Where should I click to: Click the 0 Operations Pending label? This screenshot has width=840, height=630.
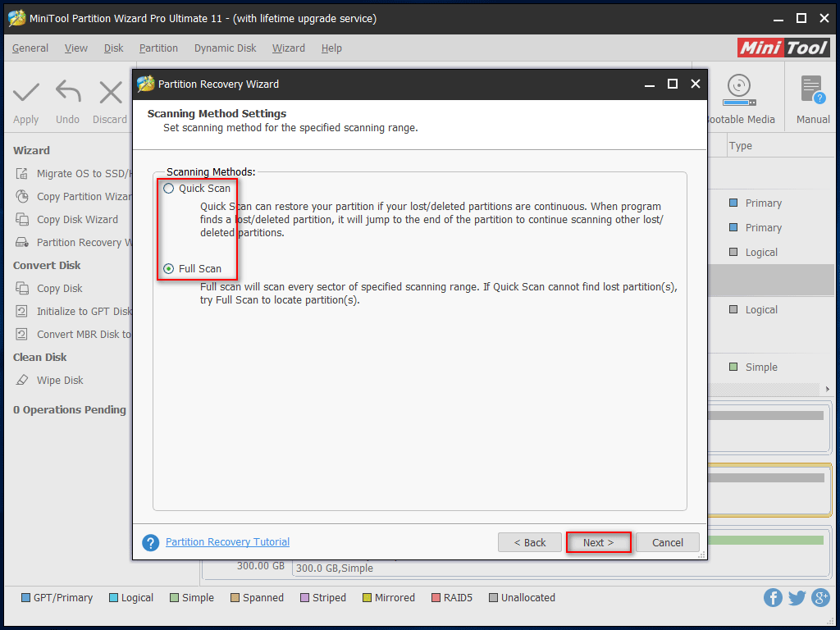(70, 410)
